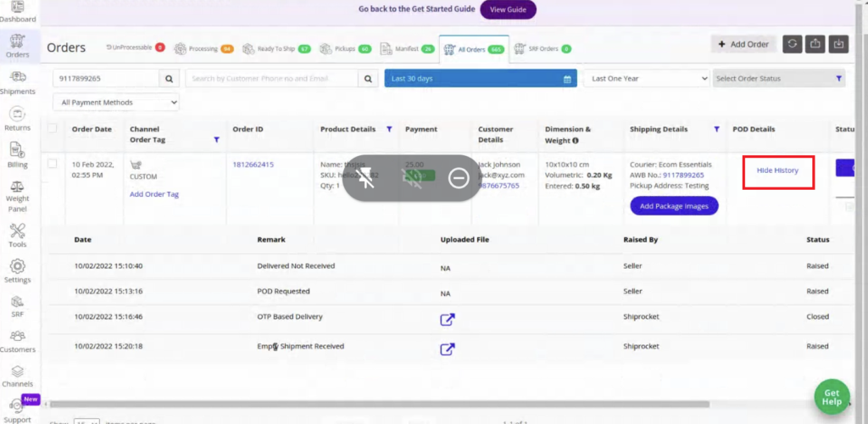Open Weight Panel in sidebar
868x424 pixels.
tap(18, 195)
